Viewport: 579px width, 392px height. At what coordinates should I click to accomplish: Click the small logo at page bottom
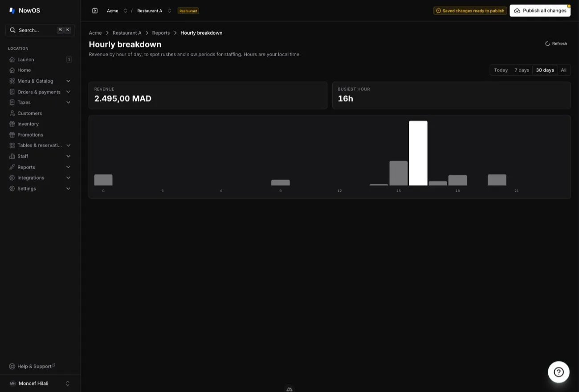pyautogui.click(x=289, y=389)
